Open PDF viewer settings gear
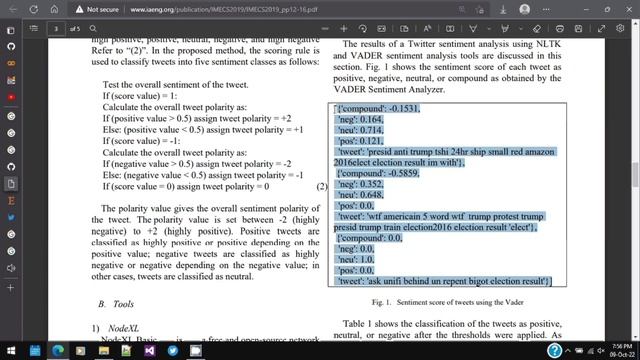640x360 pixels. [x=620, y=28]
